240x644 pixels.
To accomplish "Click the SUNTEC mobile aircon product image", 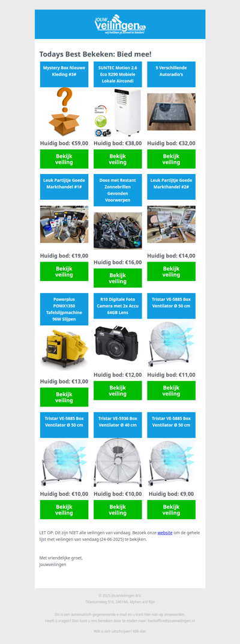I will pyautogui.click(x=118, y=112).
